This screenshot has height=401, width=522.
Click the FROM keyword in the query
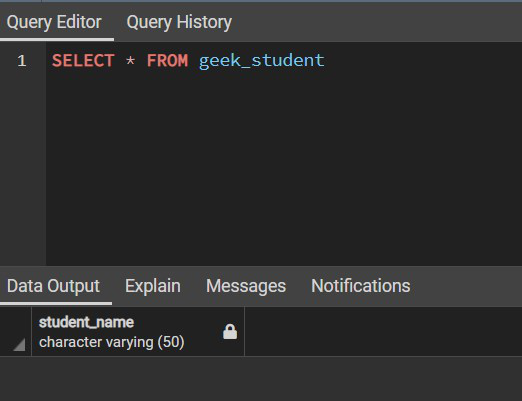click(x=168, y=61)
